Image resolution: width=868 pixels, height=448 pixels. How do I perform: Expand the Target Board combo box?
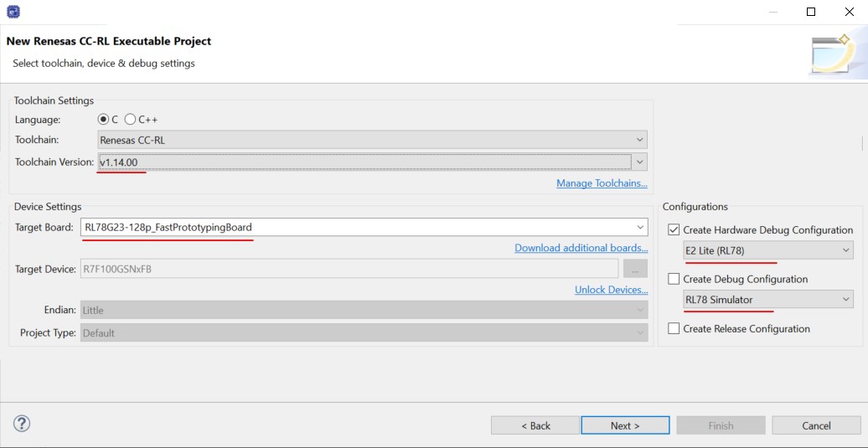pos(640,227)
